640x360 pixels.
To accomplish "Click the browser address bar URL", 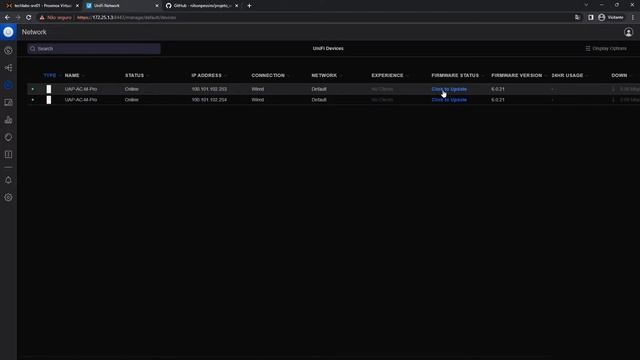I will click(x=127, y=18).
